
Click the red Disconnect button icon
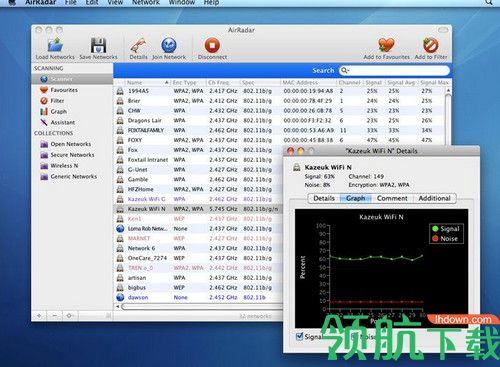[x=212, y=45]
